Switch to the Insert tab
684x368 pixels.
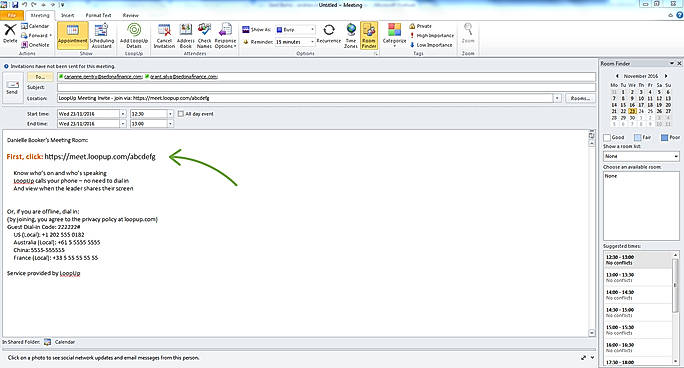click(68, 15)
